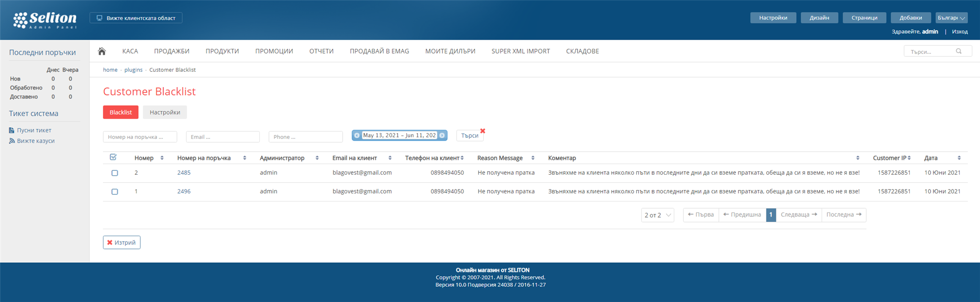Sort by Дата column arrows
Viewport: 980px width, 302px height.
(x=959, y=158)
